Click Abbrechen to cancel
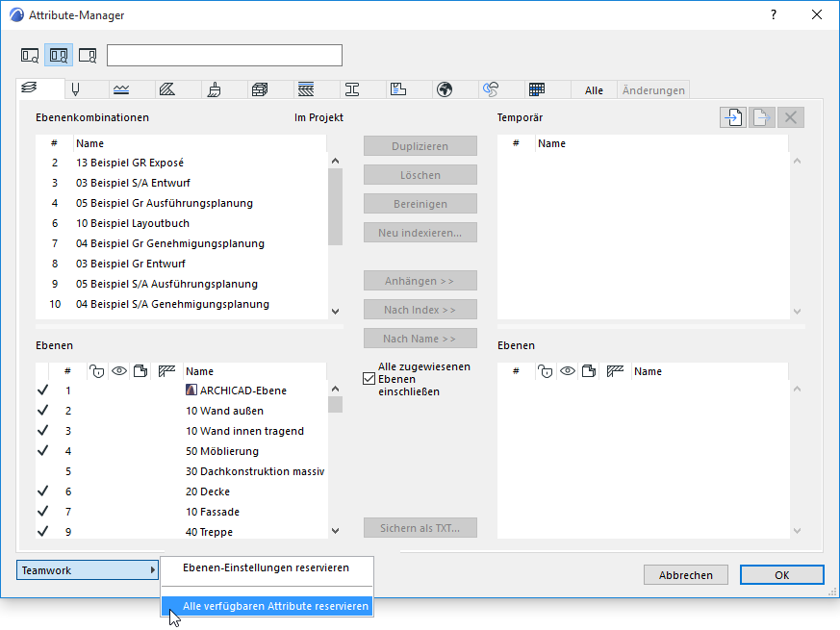The height and width of the screenshot is (630, 840). [686, 575]
